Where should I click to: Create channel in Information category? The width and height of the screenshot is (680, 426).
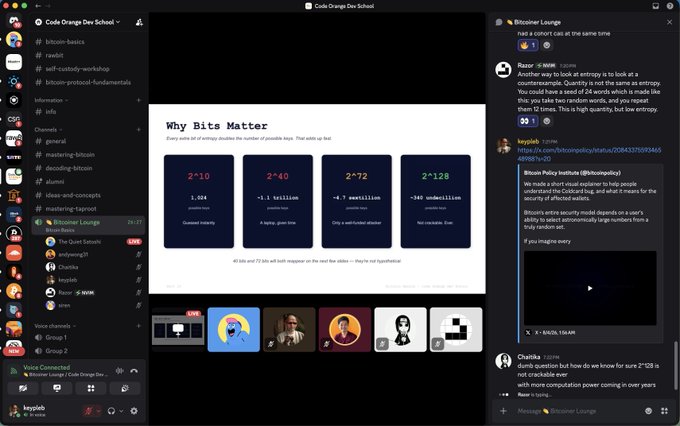(x=139, y=100)
